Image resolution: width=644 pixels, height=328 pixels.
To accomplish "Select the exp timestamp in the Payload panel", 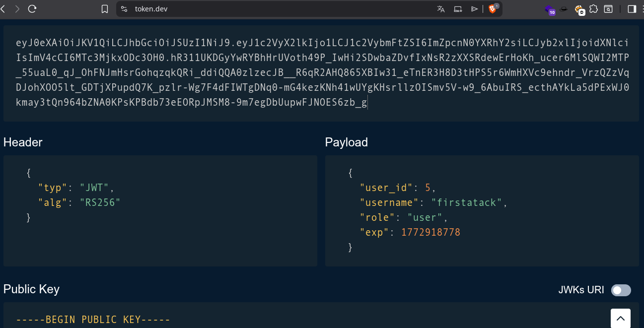I will pos(430,232).
